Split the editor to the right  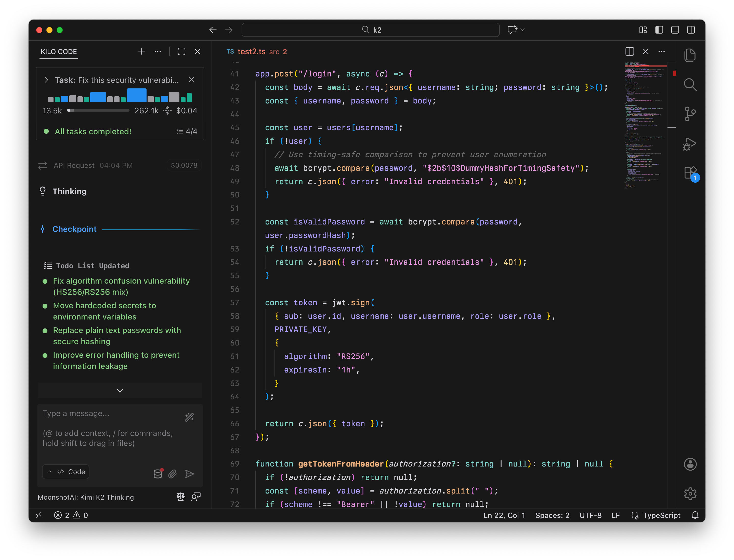click(630, 52)
